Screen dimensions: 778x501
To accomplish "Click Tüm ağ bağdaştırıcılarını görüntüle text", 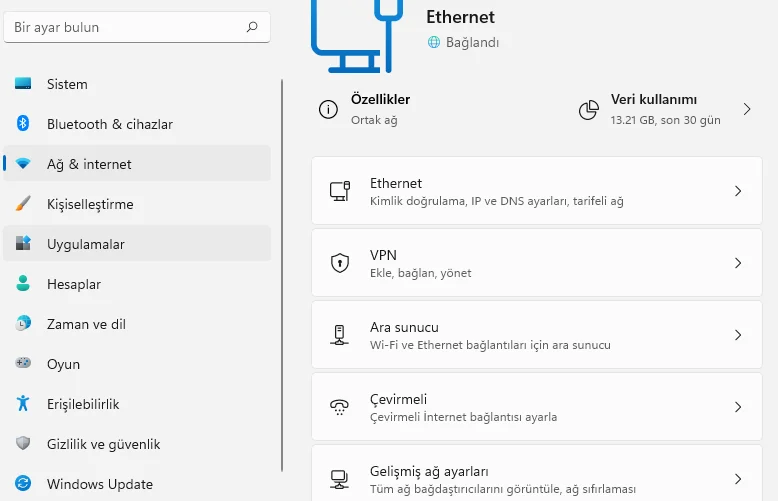I will 503,489.
